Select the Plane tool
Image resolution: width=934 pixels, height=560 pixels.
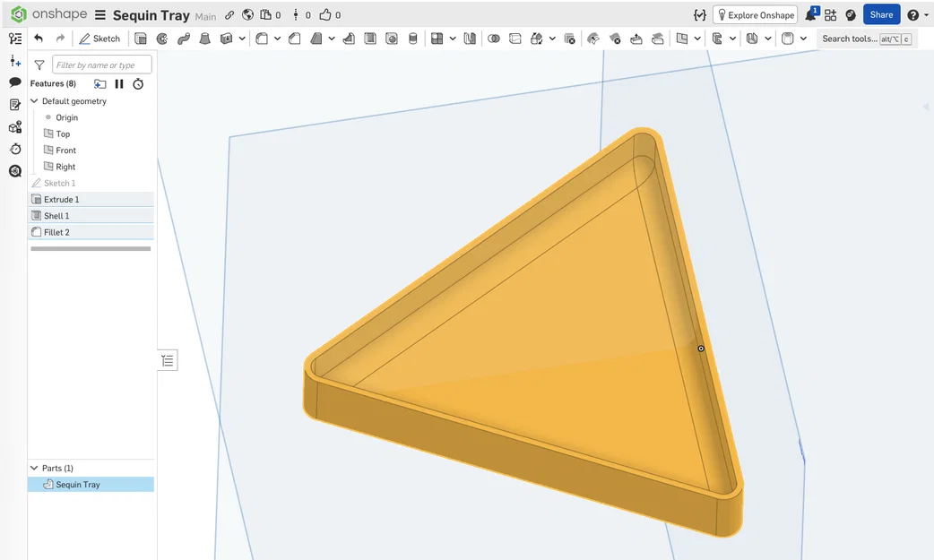[682, 39]
